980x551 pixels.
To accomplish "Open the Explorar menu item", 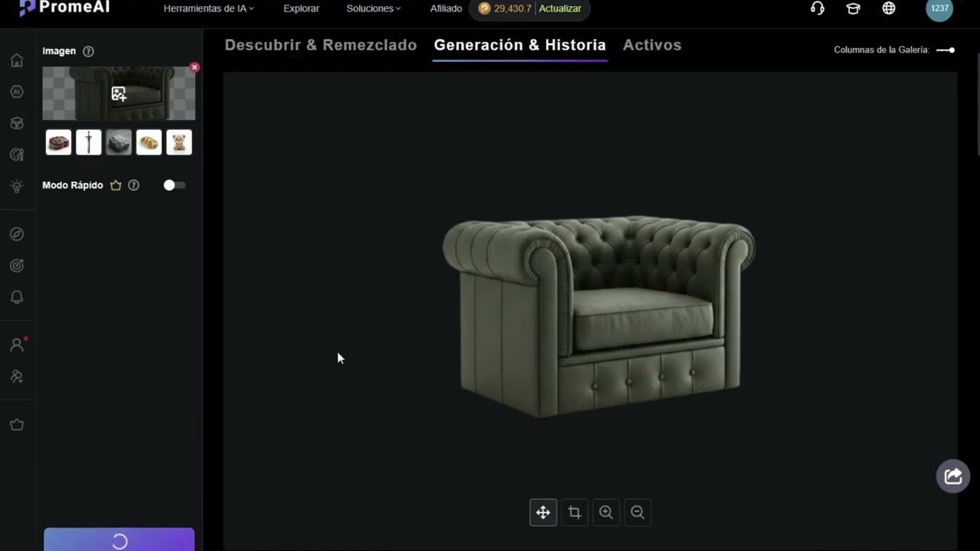I will (302, 8).
